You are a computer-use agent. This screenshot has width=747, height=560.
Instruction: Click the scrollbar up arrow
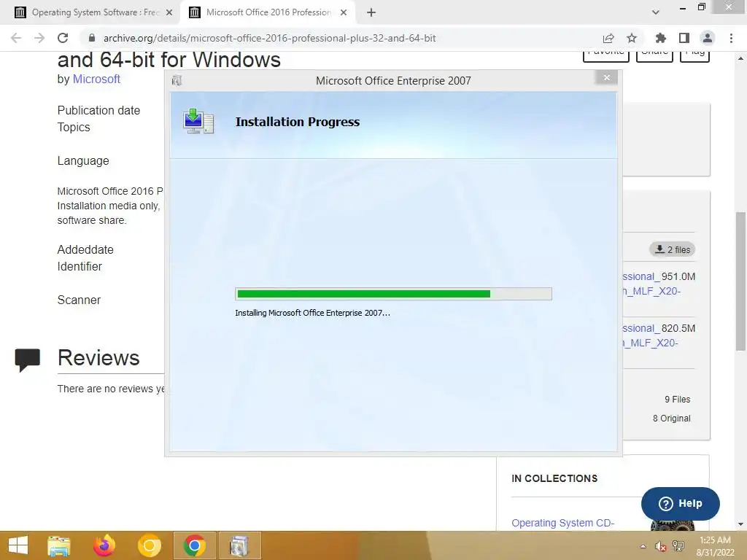[740, 58]
